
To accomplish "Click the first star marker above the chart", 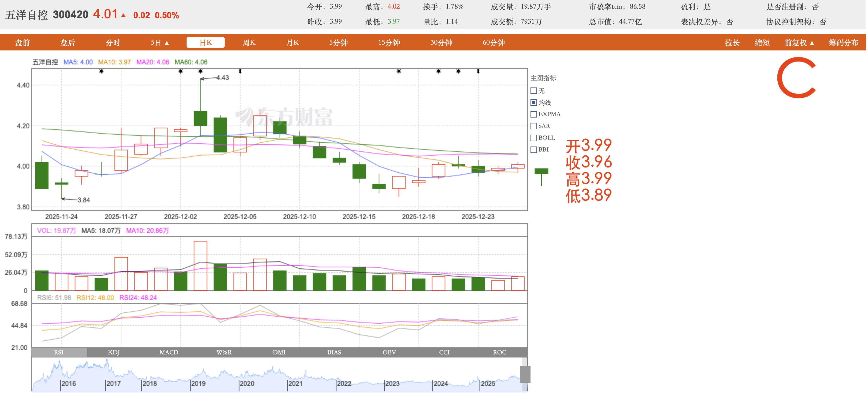I will tap(101, 71).
